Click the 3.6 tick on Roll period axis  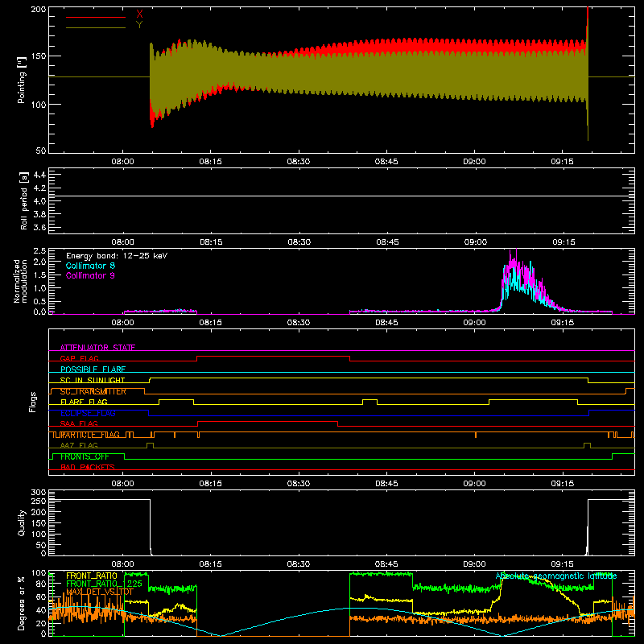[39, 227]
